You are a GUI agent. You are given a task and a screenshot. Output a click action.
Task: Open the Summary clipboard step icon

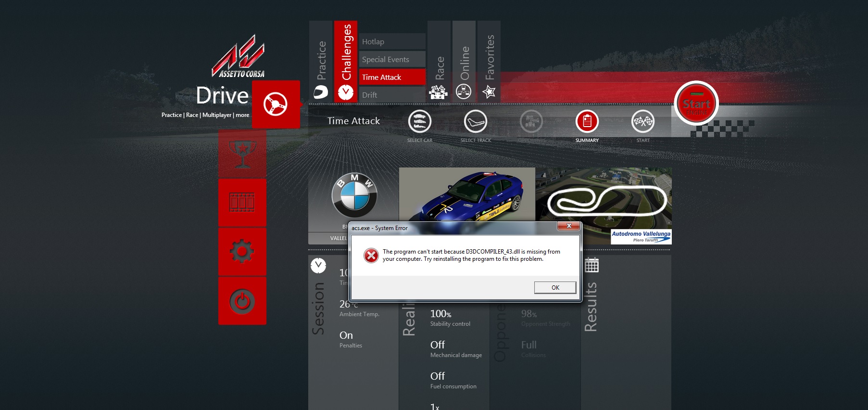(587, 122)
